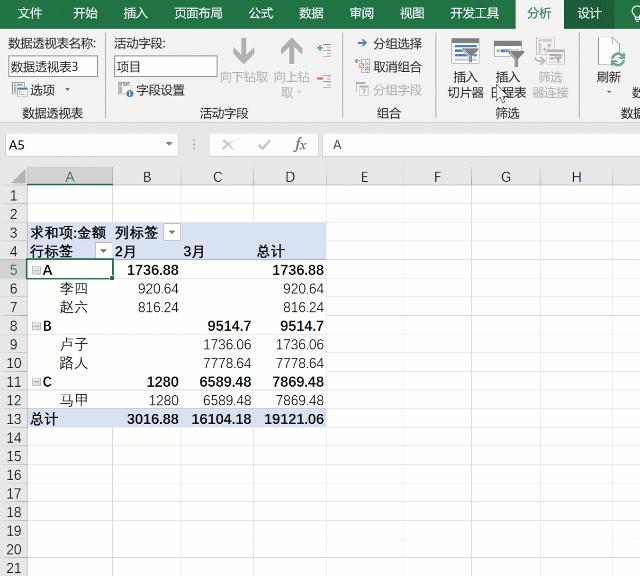Click the active field box 项目
Image resolution: width=640 pixels, height=576 pixels.
166,67
